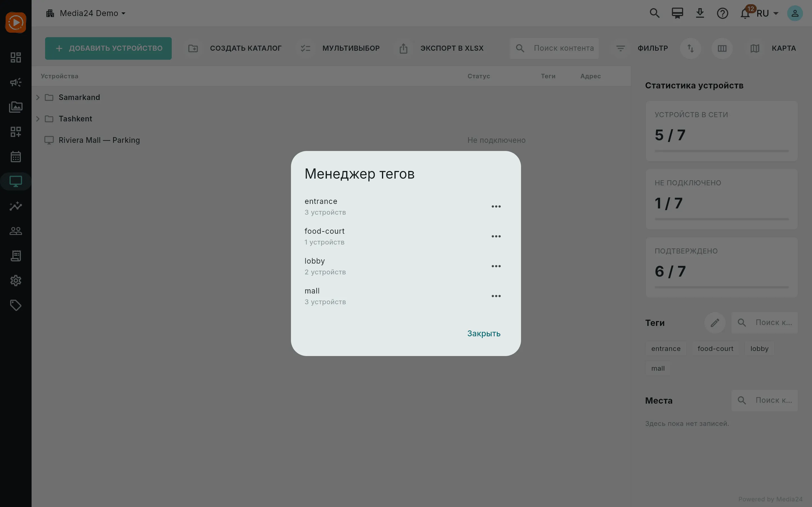Switch to Карта view
The height and width of the screenshot is (507, 812).
coord(773,48)
